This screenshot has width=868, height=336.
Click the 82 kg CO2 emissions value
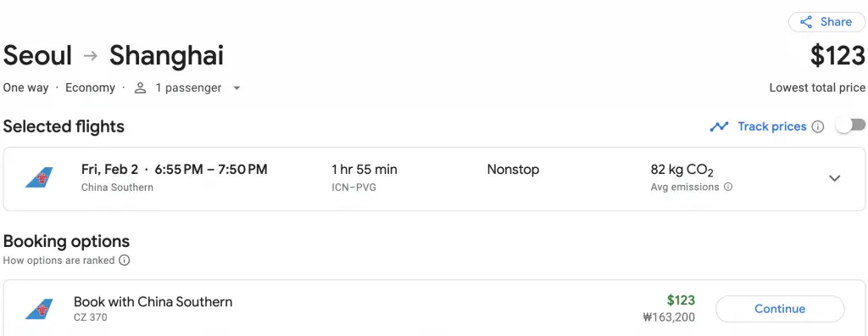(x=682, y=170)
